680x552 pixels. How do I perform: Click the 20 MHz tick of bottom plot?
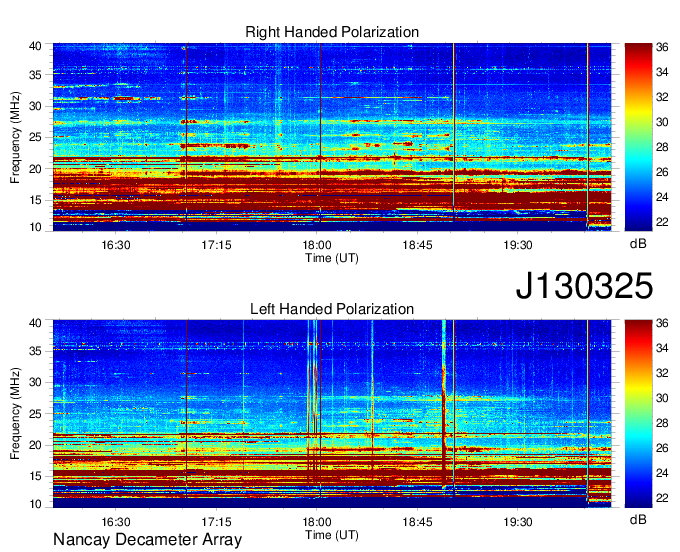coord(35,445)
